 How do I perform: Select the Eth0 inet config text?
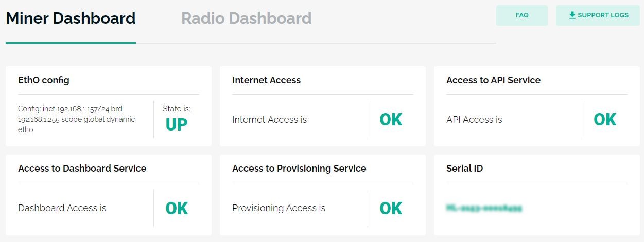coord(77,119)
